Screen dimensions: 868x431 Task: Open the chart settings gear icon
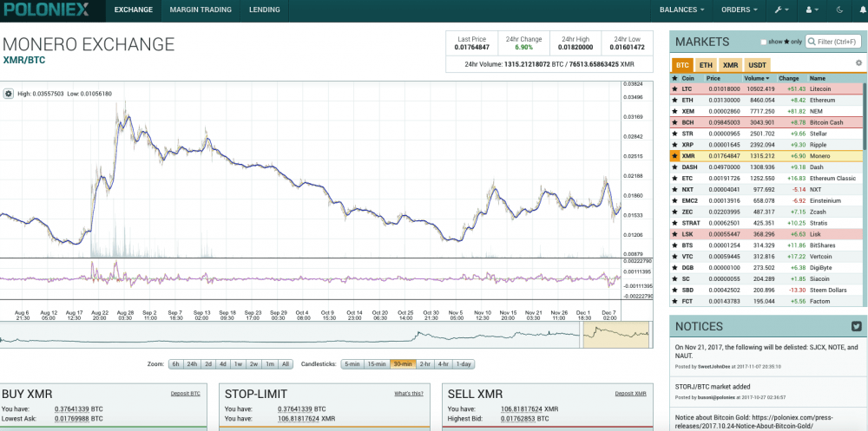(x=9, y=94)
